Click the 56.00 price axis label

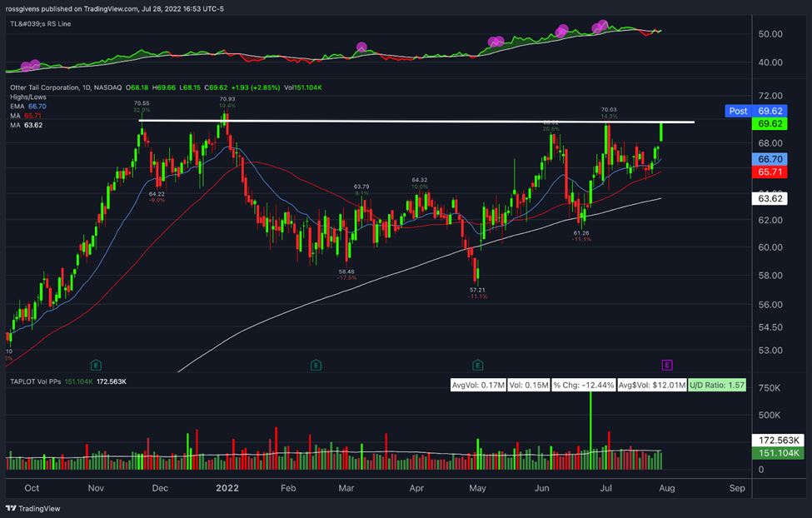[770, 305]
